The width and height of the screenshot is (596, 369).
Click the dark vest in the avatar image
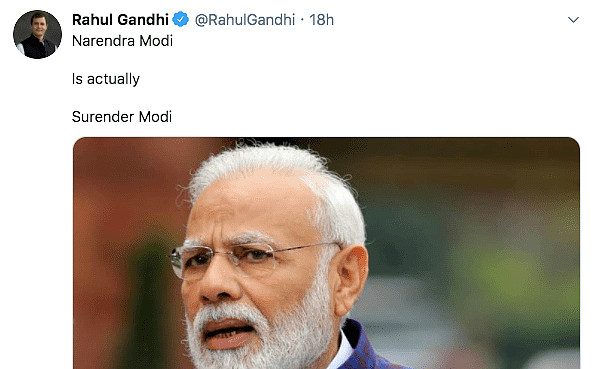[x=38, y=48]
